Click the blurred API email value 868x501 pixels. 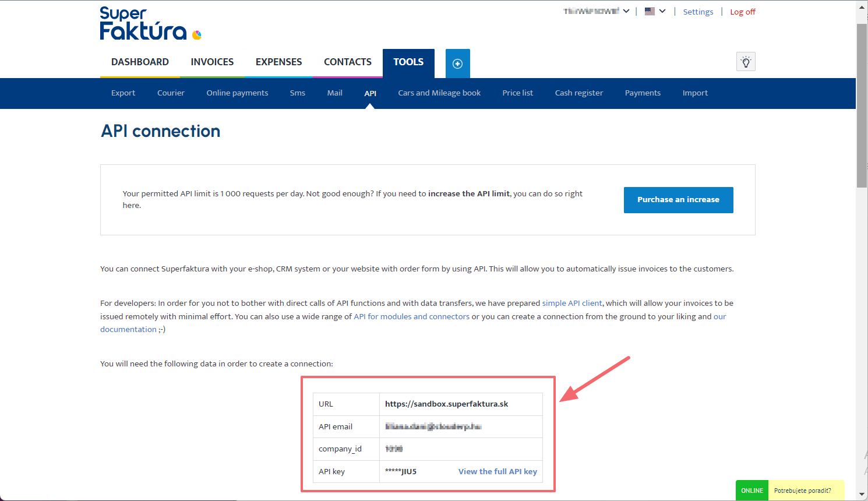pos(433,426)
